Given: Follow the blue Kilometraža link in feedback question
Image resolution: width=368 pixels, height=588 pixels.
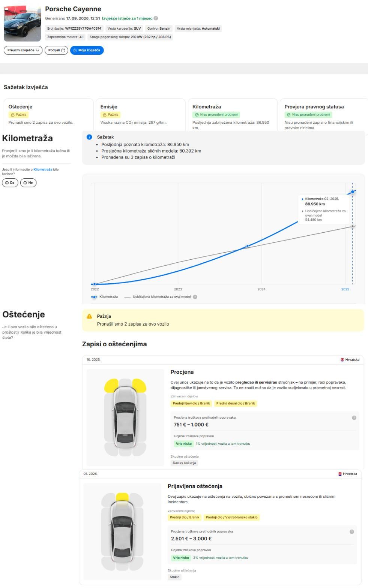Looking at the screenshot, I should [x=43, y=169].
